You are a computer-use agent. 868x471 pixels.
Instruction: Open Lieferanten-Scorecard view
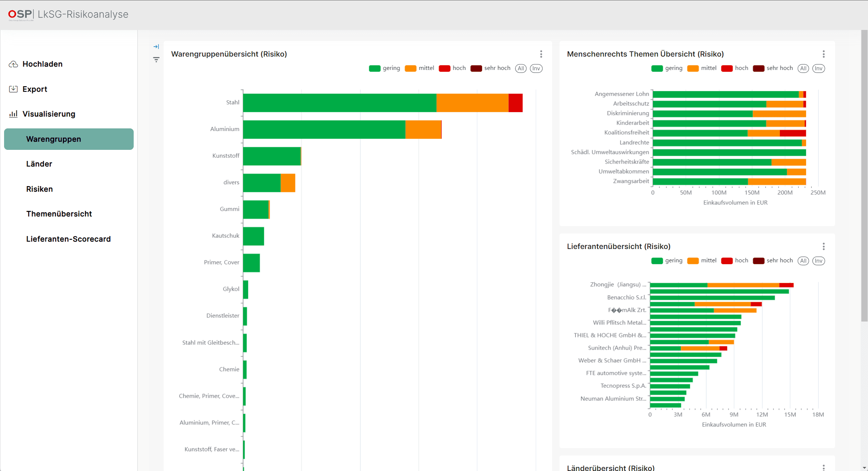69,239
